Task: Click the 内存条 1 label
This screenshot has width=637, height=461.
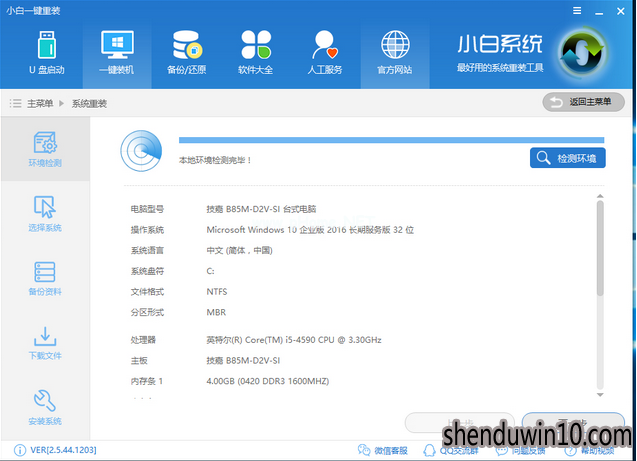Action: coord(147,381)
